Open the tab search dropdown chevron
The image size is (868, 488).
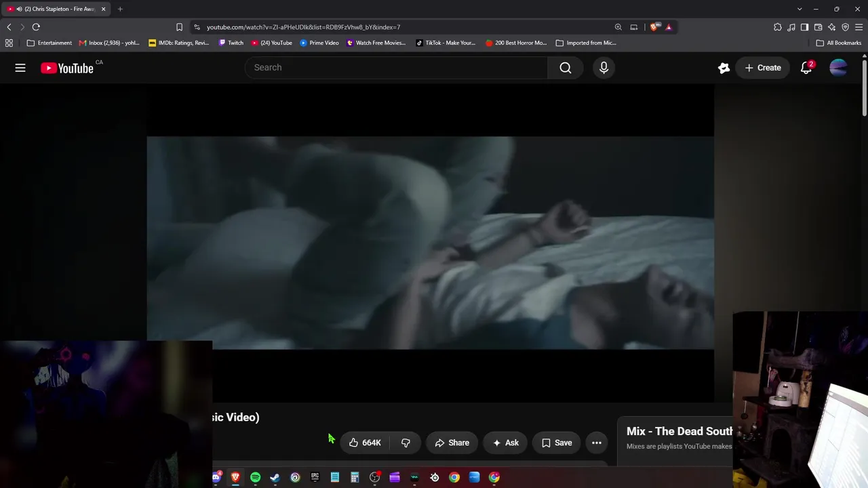800,9
